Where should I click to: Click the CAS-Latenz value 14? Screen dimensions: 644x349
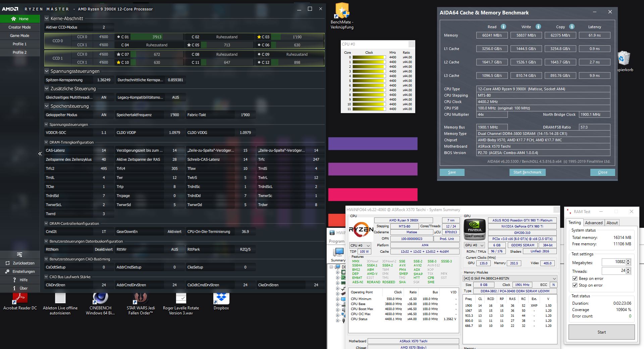(x=104, y=150)
